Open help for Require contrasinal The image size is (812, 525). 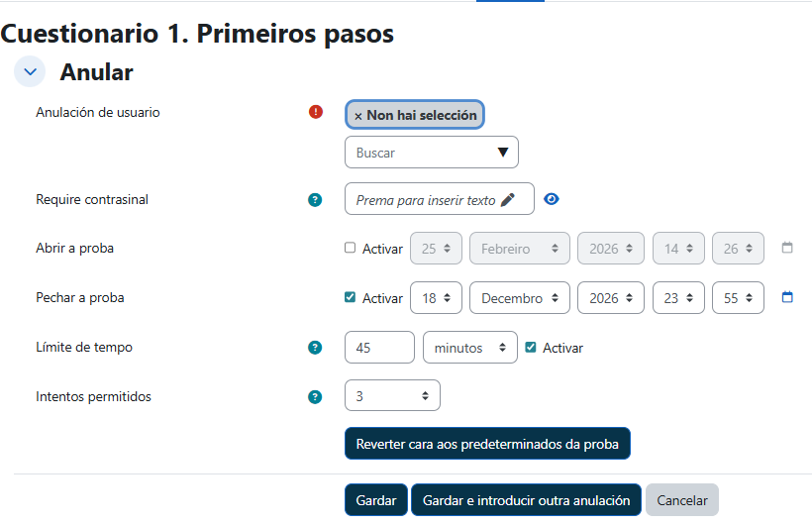click(315, 199)
